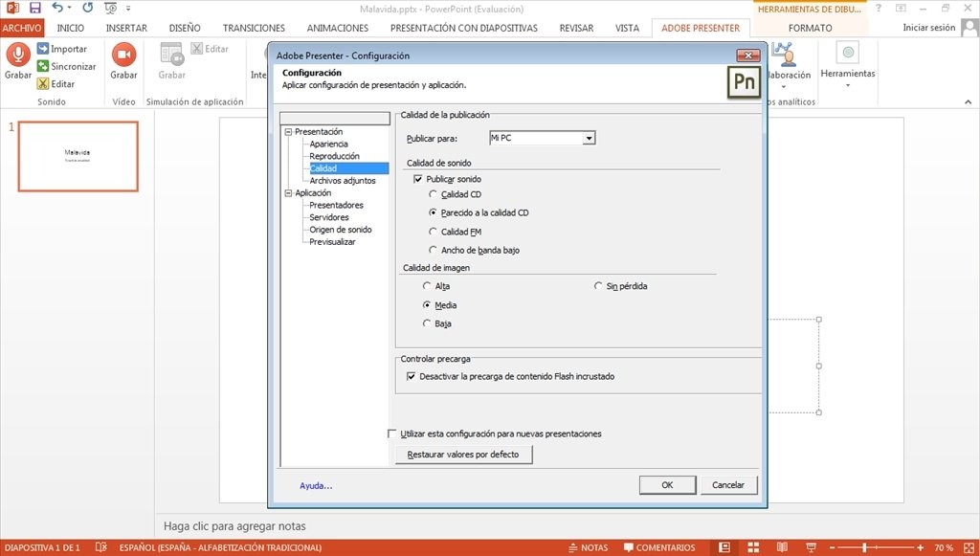The height and width of the screenshot is (556, 980).
Task: Click the Redo icon in quick access toolbar
Action: click(x=87, y=8)
